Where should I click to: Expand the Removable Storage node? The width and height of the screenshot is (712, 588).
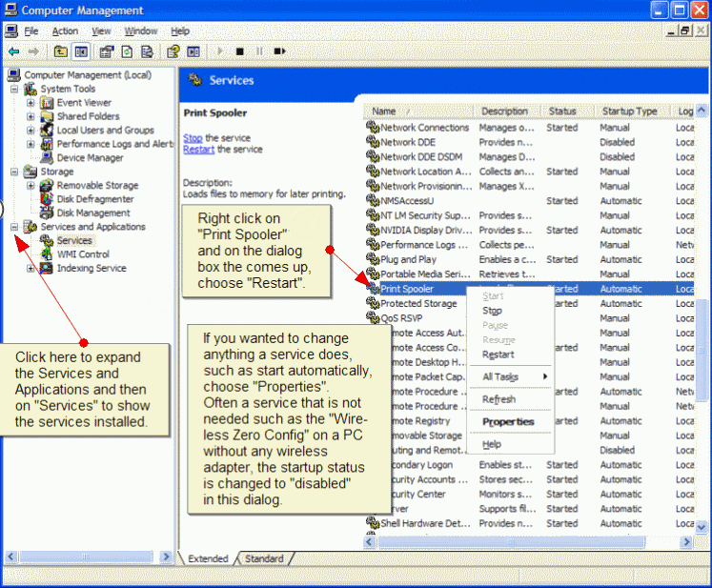coord(31,186)
